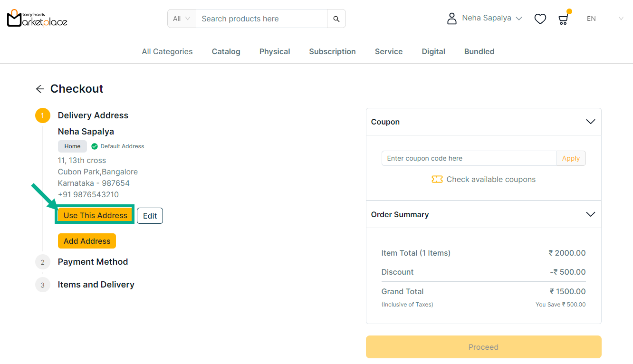Click the Torry Harris Marketplace logo
This screenshot has width=633, height=364.
tap(37, 19)
